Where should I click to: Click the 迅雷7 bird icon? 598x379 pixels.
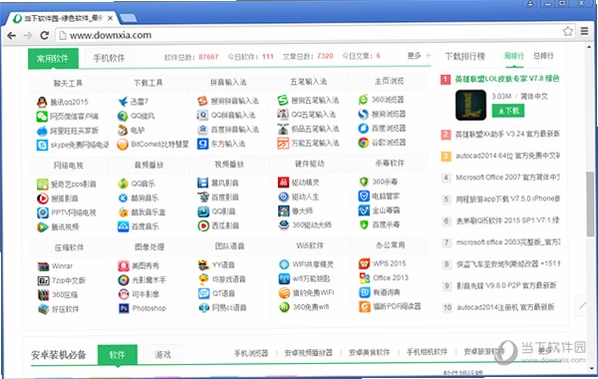(123, 101)
